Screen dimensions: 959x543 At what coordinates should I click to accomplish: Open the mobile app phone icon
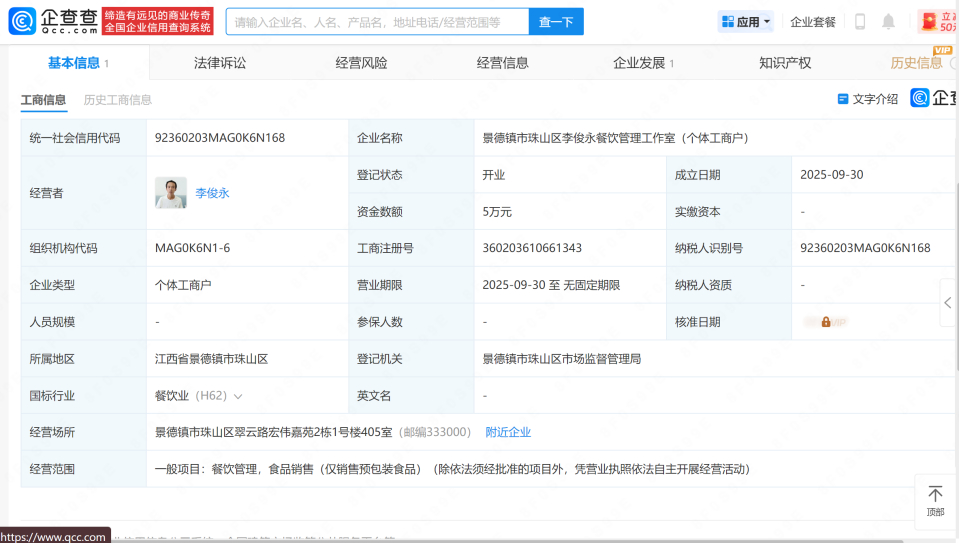tap(859, 22)
